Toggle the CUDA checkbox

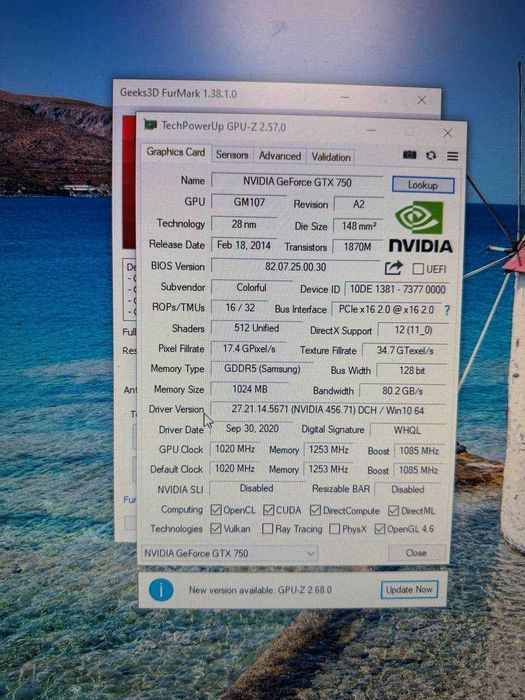coord(268,510)
